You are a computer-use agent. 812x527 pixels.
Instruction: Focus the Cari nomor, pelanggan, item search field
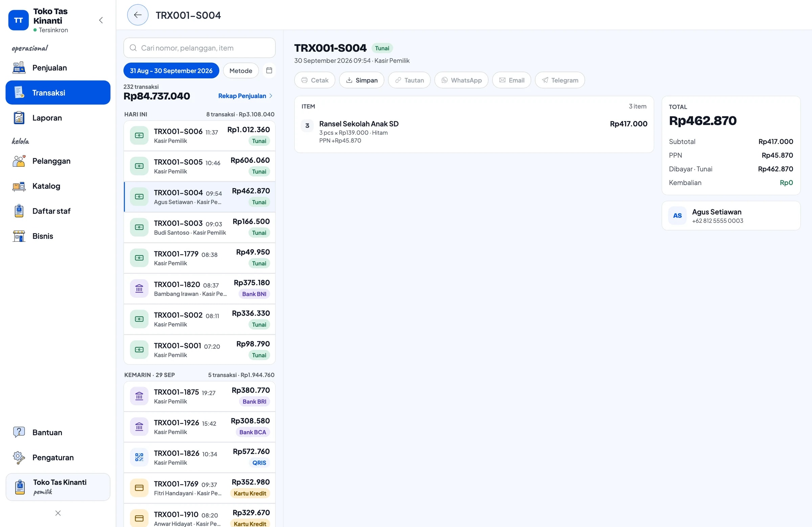pos(199,48)
